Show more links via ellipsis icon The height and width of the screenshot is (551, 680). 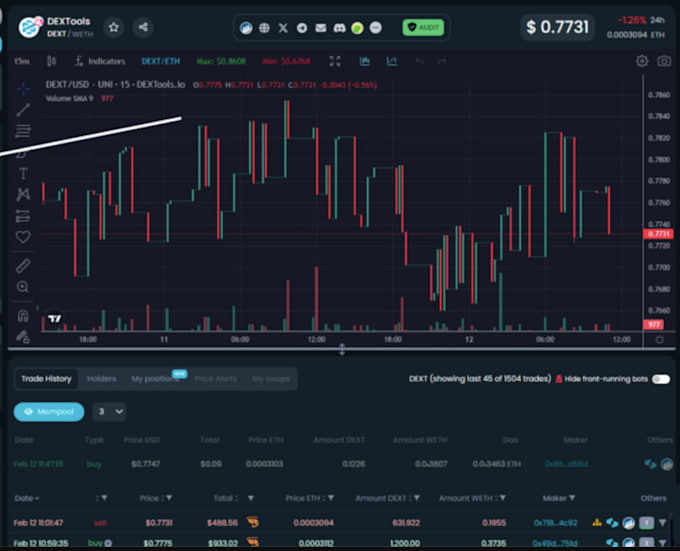point(376,28)
